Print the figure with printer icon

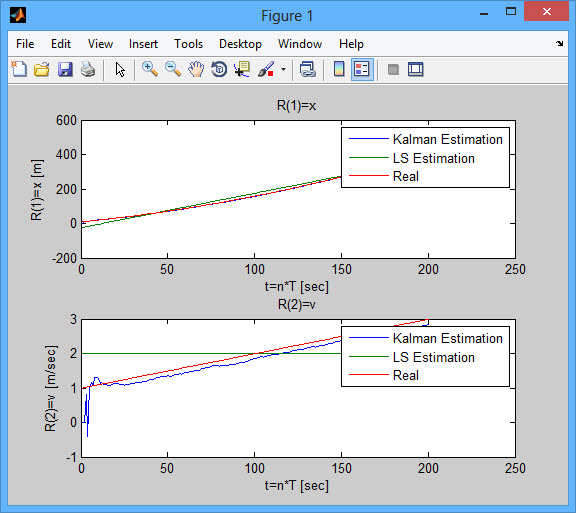[x=88, y=69]
